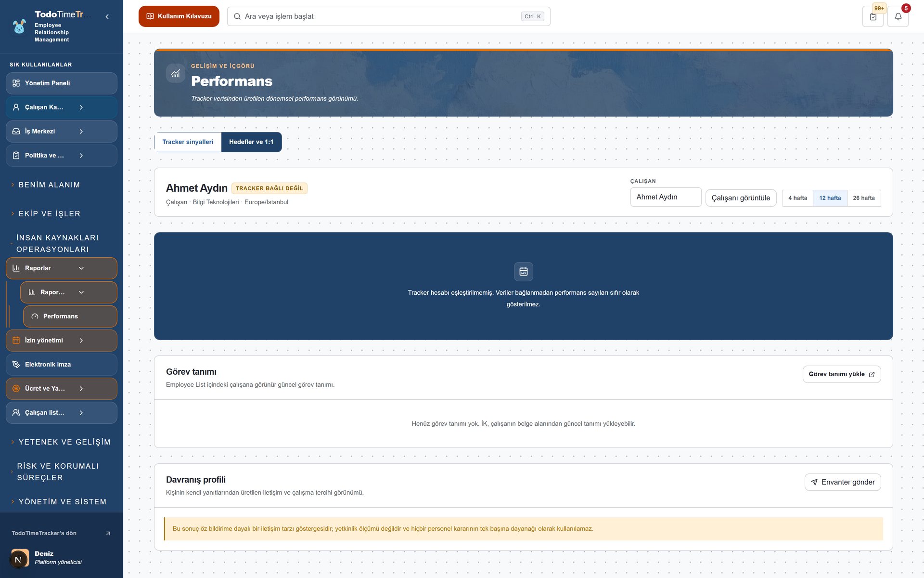Collapse the sidebar with the chevron arrow

tap(107, 17)
